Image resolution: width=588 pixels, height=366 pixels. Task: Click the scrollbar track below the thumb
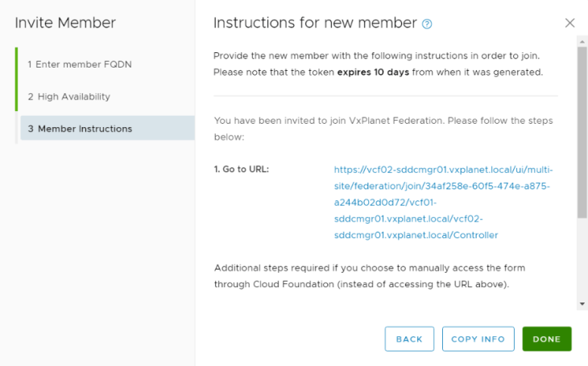pyautogui.click(x=582, y=258)
